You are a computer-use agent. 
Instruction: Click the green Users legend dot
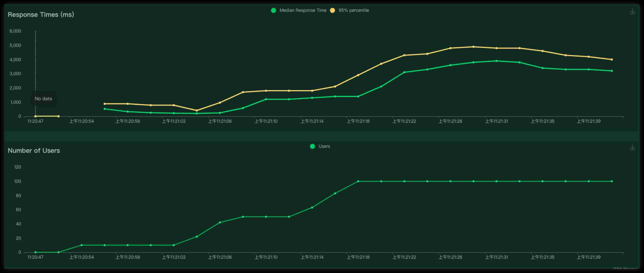[x=312, y=146]
